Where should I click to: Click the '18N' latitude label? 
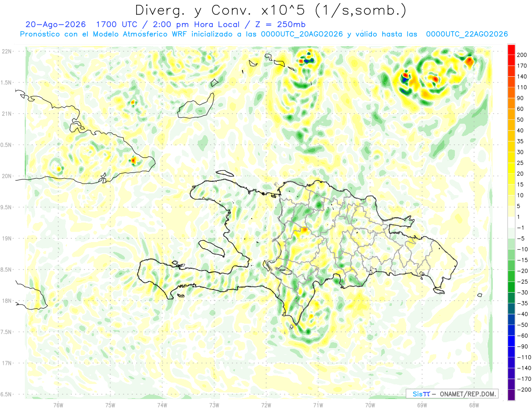pyautogui.click(x=7, y=301)
